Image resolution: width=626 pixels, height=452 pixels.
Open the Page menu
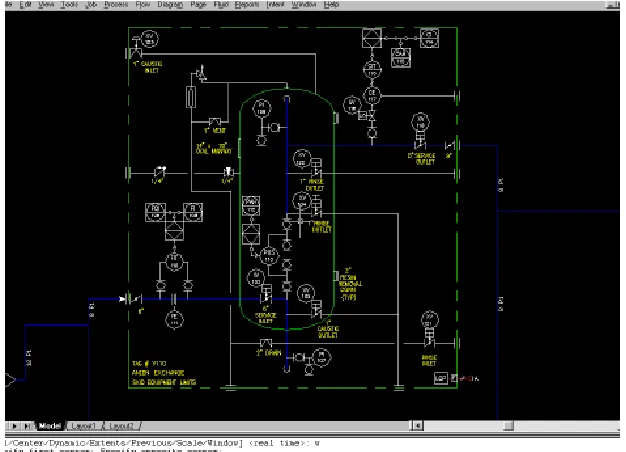coord(198,4)
